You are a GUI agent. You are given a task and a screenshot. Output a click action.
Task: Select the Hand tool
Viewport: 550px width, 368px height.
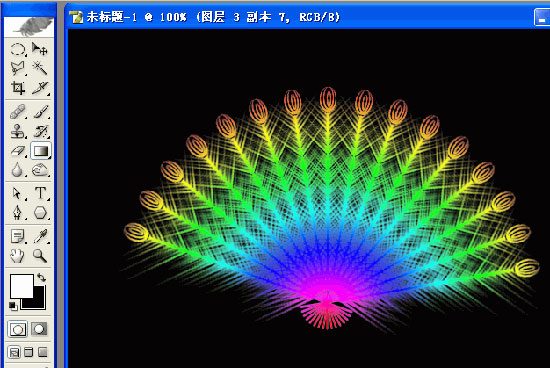(18, 256)
